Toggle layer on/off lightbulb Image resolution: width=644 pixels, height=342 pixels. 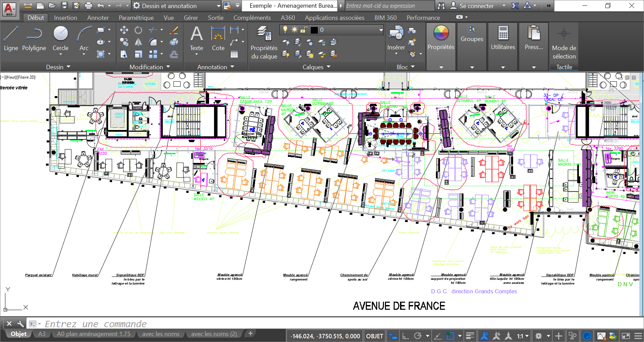coord(285,30)
